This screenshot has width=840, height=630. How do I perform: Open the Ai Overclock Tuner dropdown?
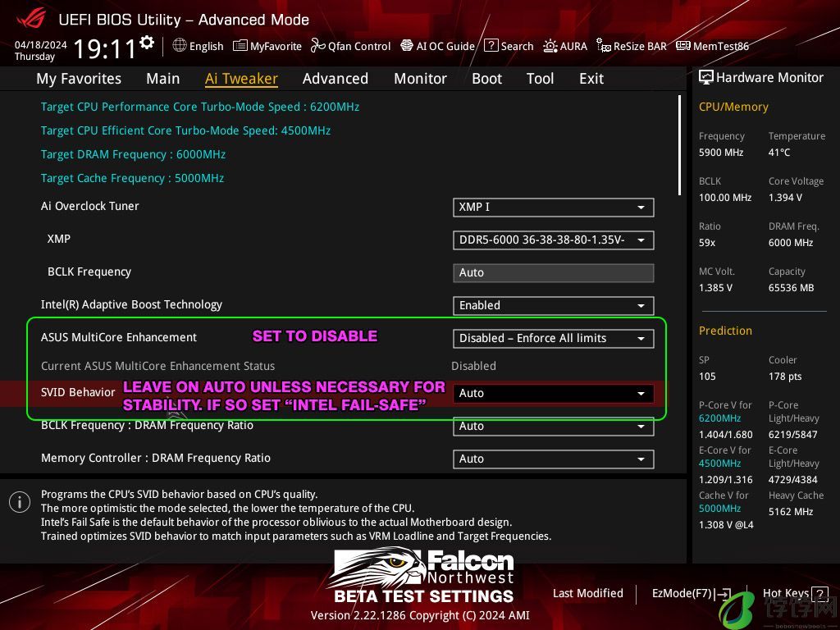tap(554, 208)
